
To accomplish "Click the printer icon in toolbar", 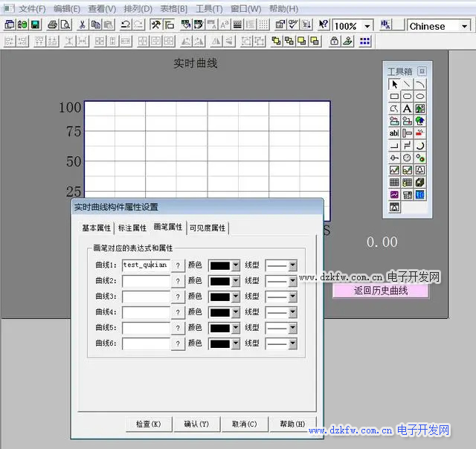I will (x=52, y=25).
